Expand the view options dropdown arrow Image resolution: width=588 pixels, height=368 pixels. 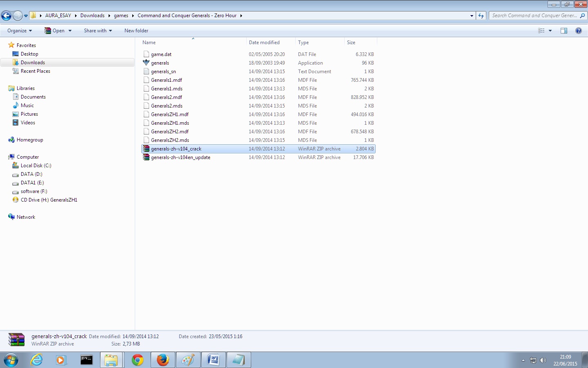(x=550, y=31)
